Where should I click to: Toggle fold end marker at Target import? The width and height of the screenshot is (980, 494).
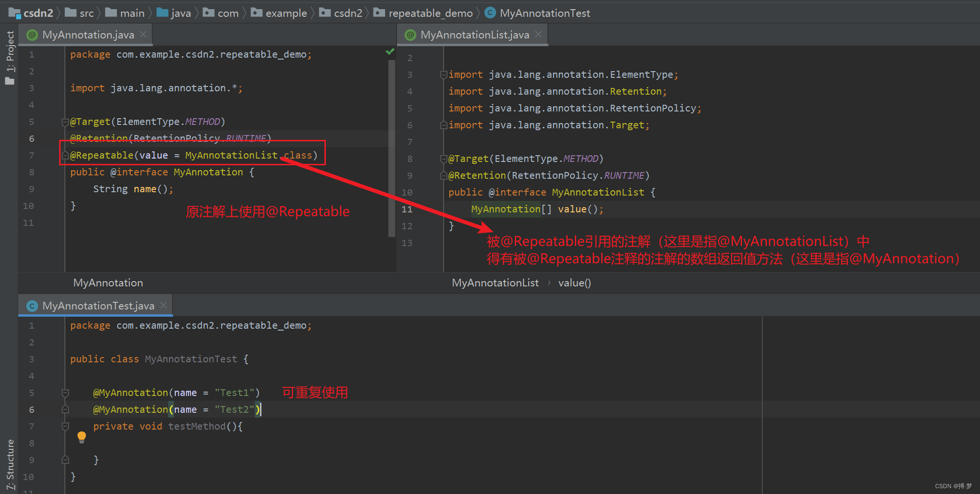coord(444,125)
